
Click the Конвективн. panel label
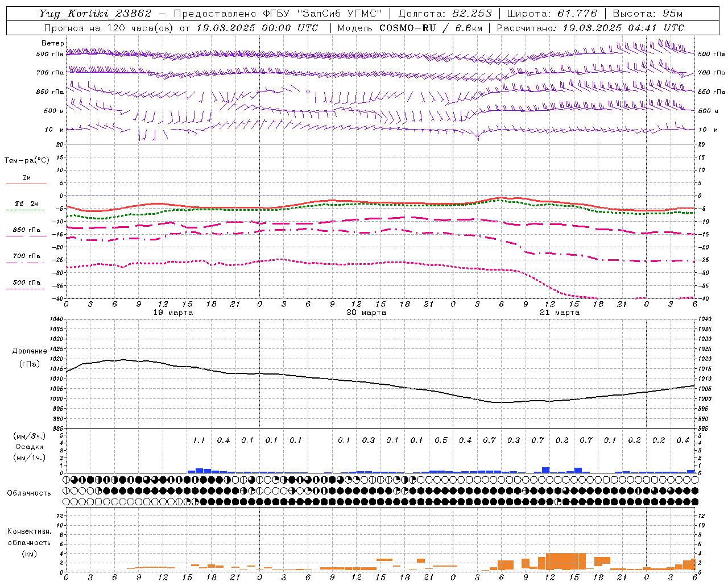tap(29, 531)
